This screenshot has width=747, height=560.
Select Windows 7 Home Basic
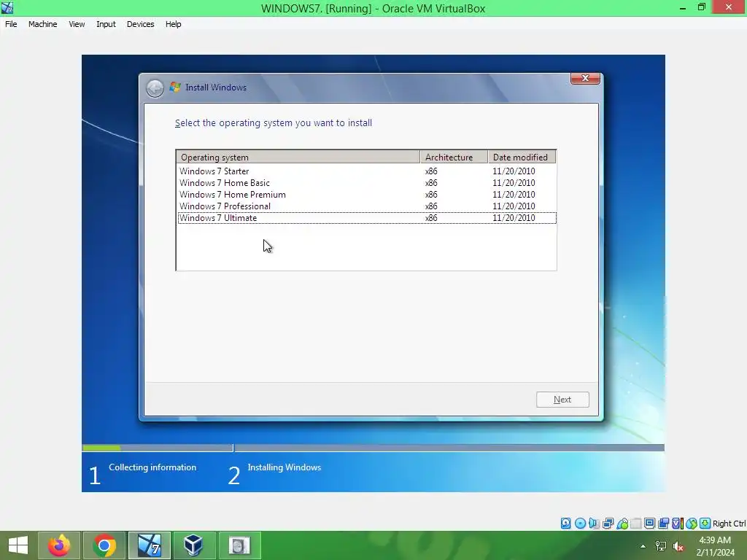[366, 183]
